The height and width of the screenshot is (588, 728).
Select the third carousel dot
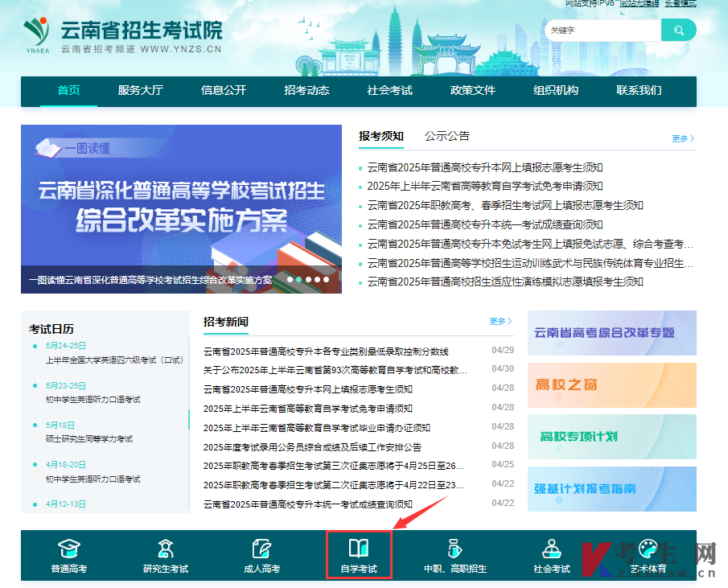click(x=308, y=279)
